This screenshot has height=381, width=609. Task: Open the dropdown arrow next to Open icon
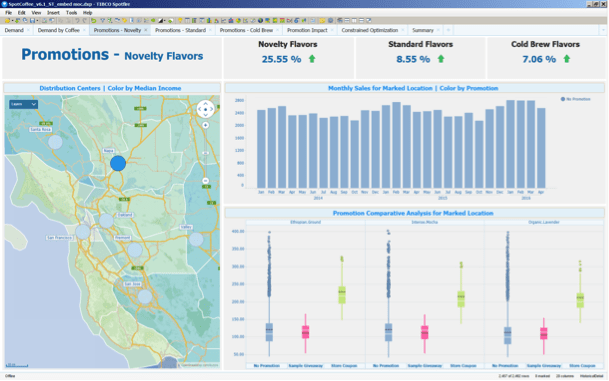click(x=12, y=21)
